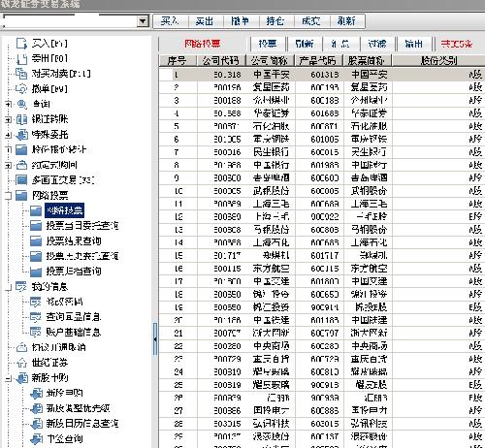The image size is (485, 448).
Task: Click the 新股申购 icon in sidebar
Action: 21,377
